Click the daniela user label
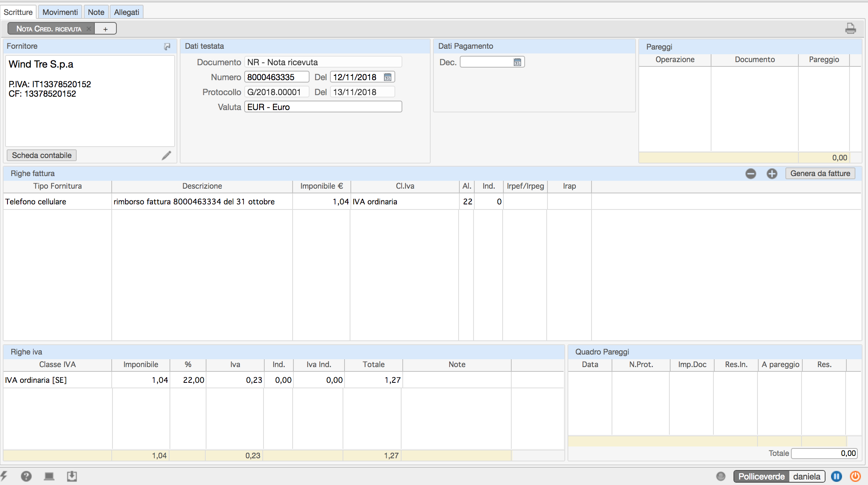Screen dimensions: 868x485 pos(807,476)
